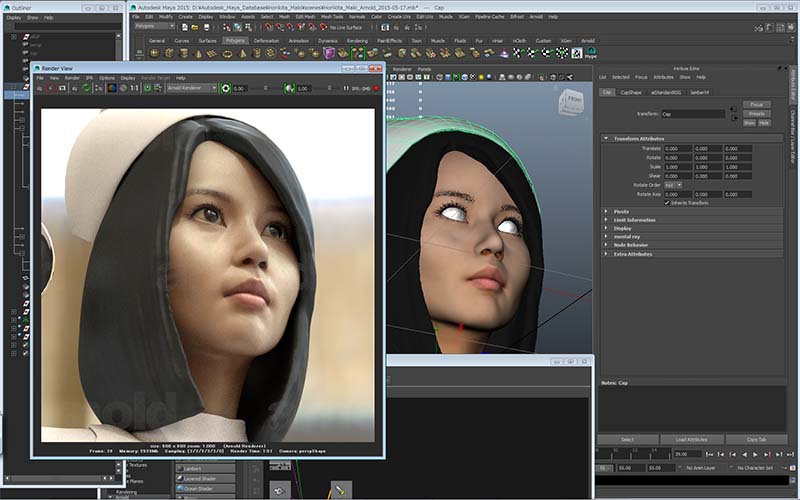Switch to the aiStandard6SG tab
Screen dimensions: 800x500
click(666, 92)
